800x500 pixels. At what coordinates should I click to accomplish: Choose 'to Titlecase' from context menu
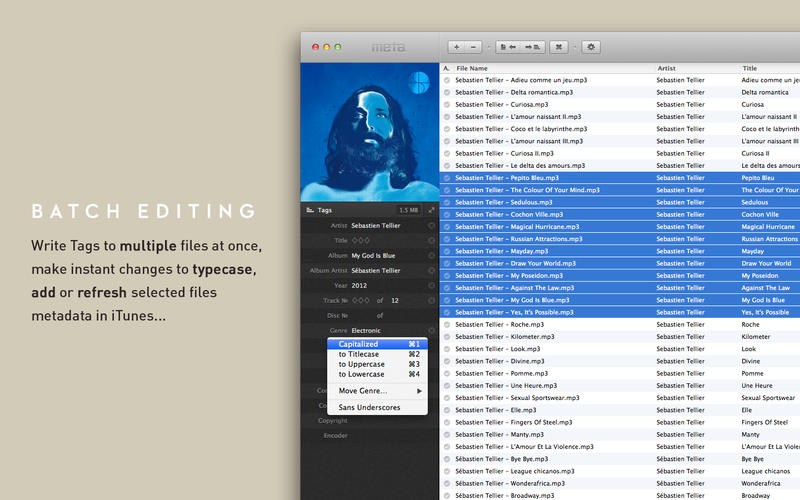pos(359,355)
